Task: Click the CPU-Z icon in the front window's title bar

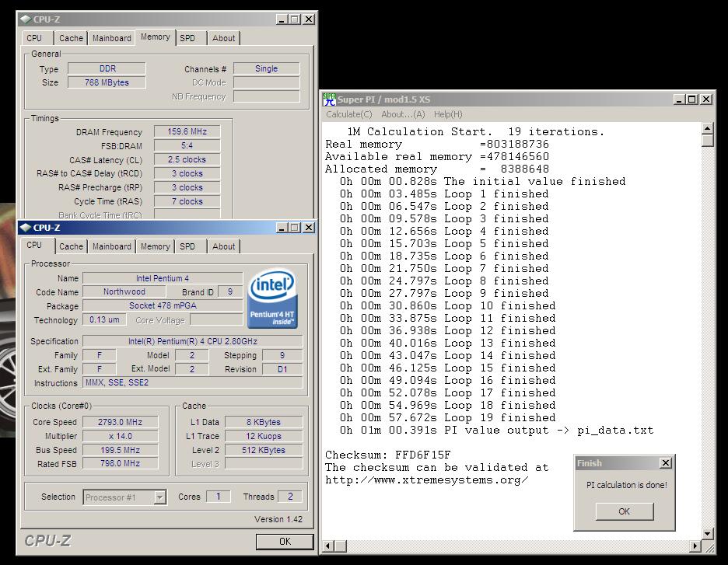Action: (26, 227)
